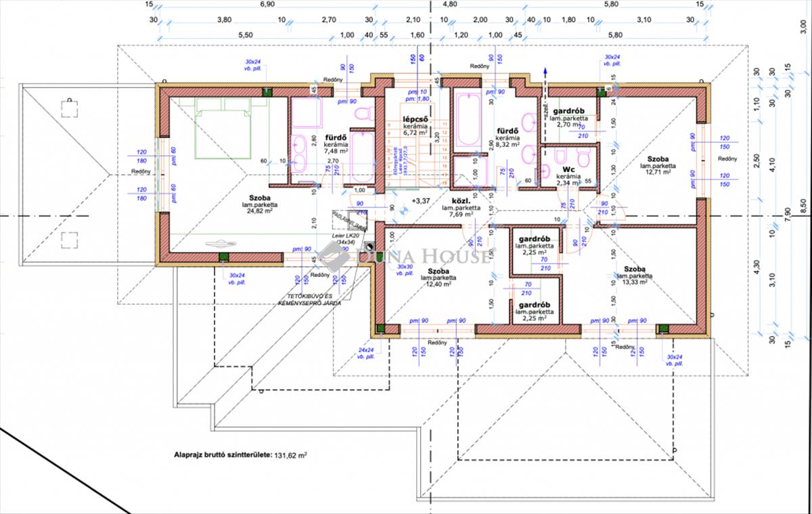Click the bathtub in the 8,32 m² bathroom
This screenshot has width=812, height=514.
click(x=467, y=121)
